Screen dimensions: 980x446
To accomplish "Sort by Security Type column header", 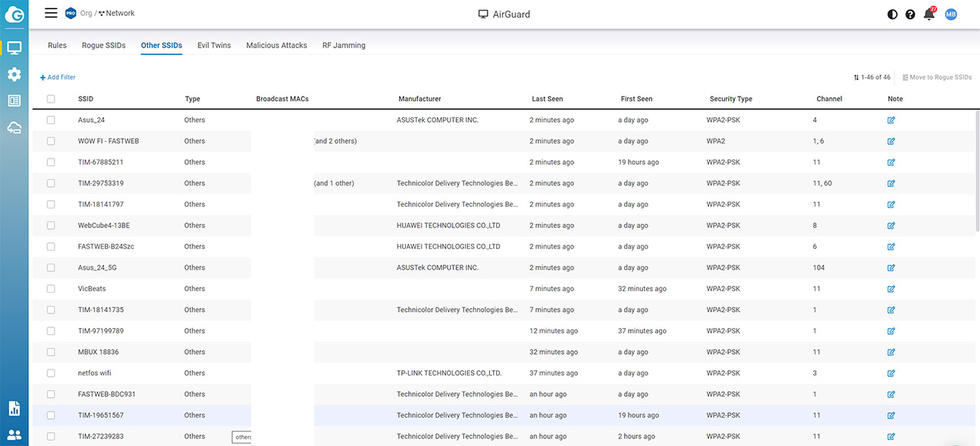I will coord(731,99).
